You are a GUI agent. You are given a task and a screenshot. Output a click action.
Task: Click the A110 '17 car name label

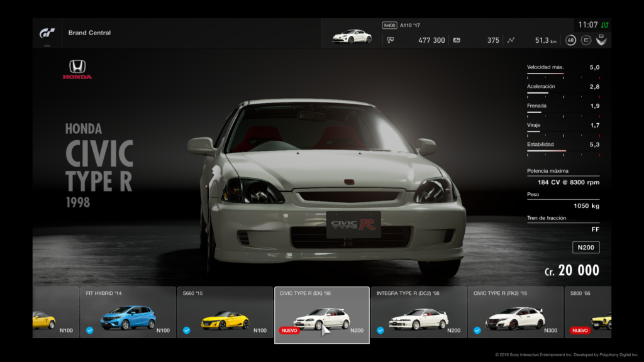(x=410, y=25)
